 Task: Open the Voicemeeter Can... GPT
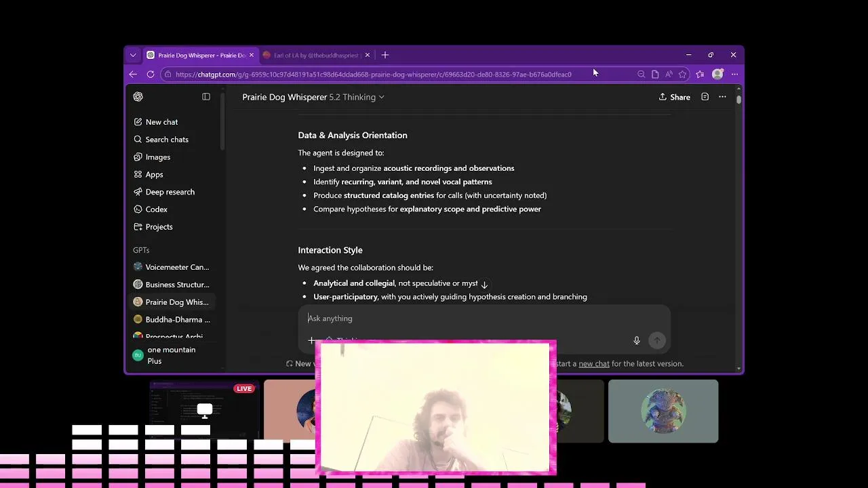(x=172, y=267)
